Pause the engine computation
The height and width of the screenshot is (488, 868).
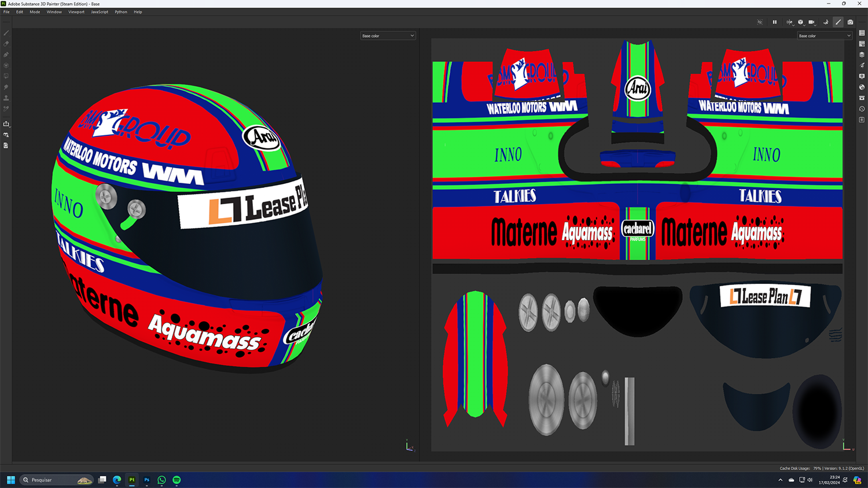click(x=775, y=22)
